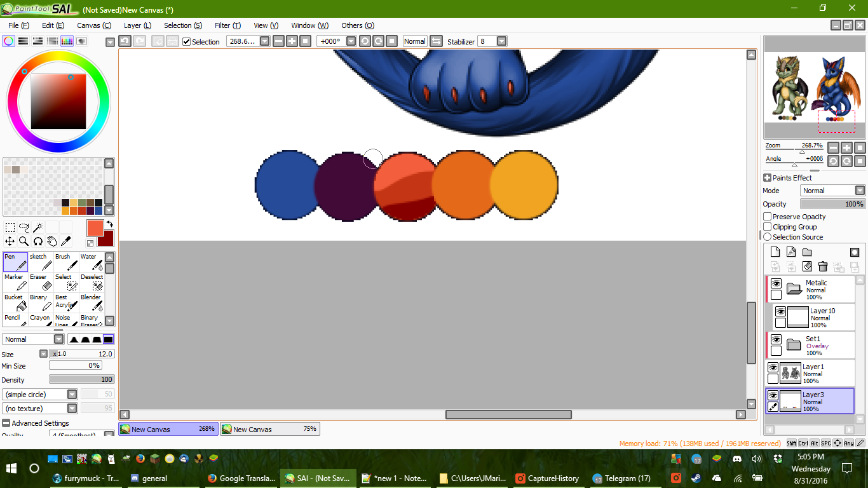Click the delete layer trash icon

click(823, 267)
